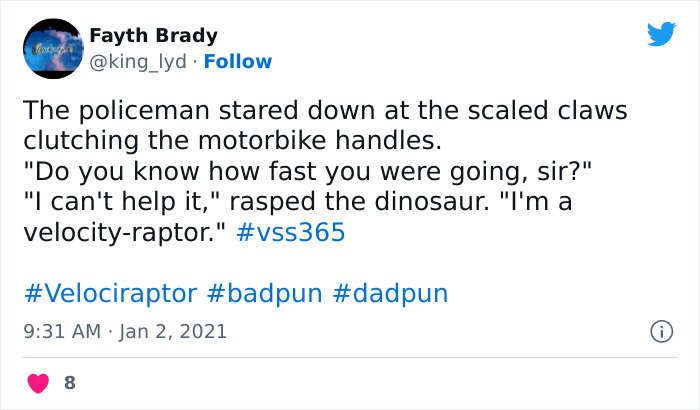The width and height of the screenshot is (700, 410).
Task: Click the 'Do you know how fast' line
Action: click(x=307, y=171)
